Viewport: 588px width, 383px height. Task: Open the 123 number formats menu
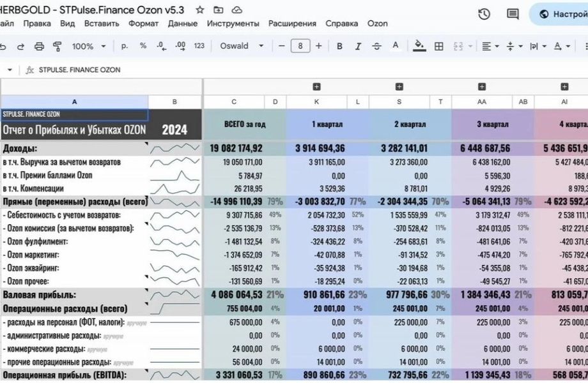(x=199, y=46)
